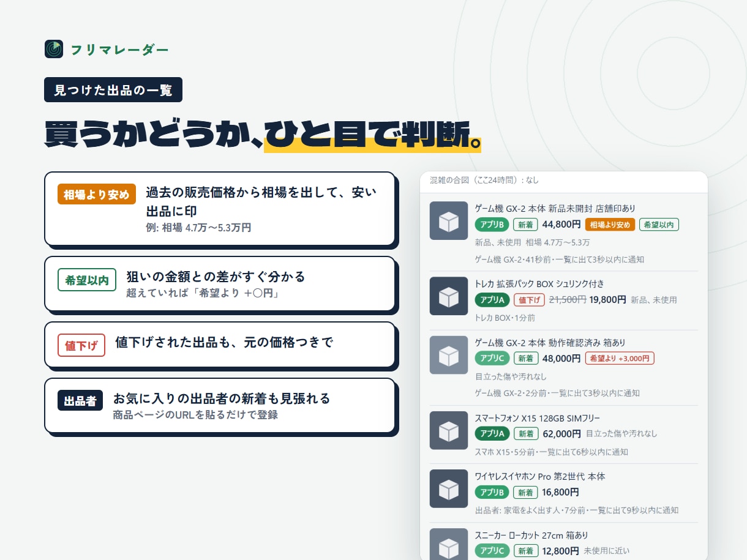
Task: Click the orange 相場より安め badge in the feature card
Action: pyautogui.click(x=97, y=195)
